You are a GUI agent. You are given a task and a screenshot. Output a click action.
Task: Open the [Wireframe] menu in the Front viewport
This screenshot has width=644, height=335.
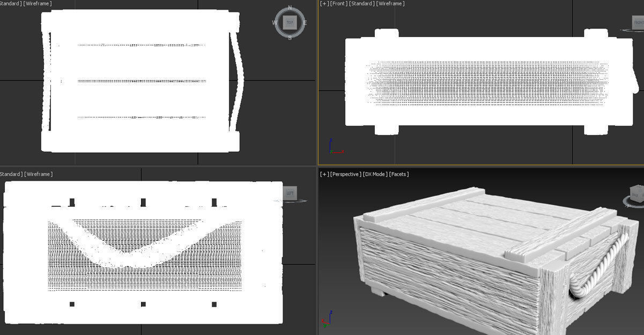(391, 4)
